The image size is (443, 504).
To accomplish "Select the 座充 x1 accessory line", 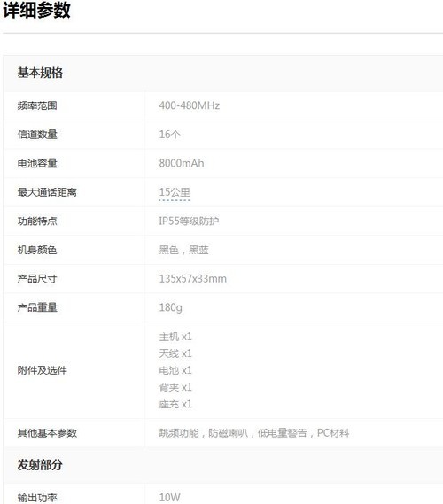I will pos(175,404).
